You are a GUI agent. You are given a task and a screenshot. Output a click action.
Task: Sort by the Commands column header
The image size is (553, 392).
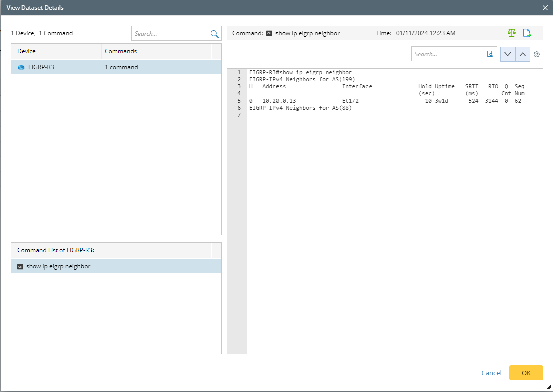tap(156, 51)
